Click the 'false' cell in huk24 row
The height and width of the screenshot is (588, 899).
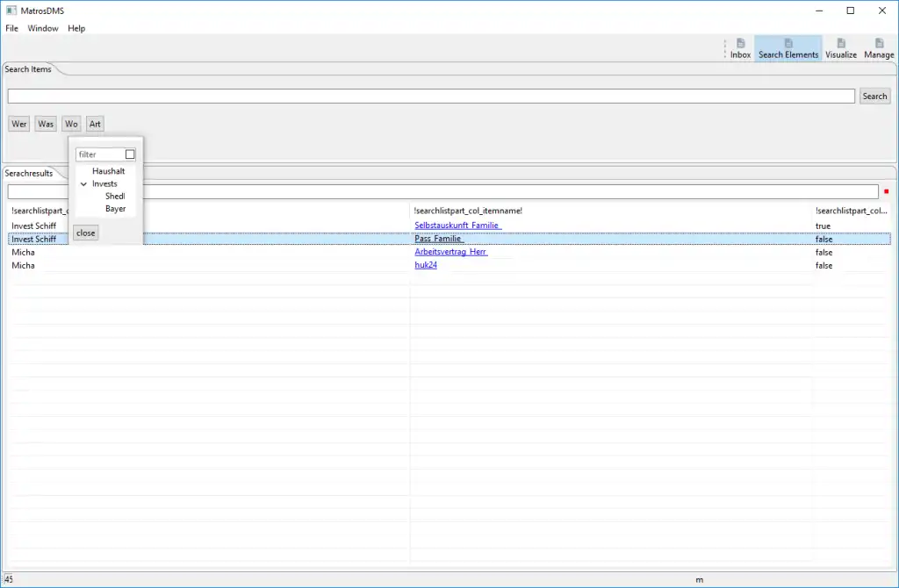pyautogui.click(x=823, y=265)
